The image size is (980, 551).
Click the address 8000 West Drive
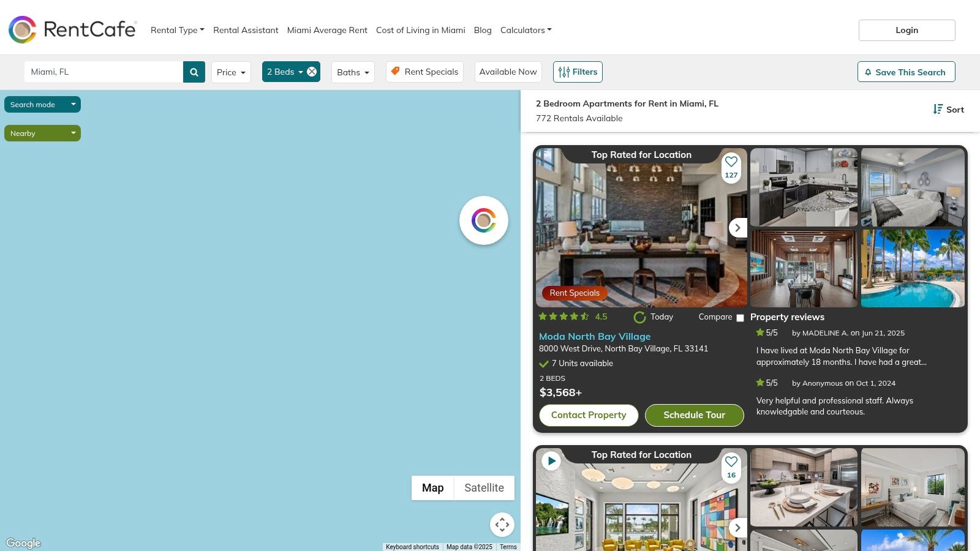click(624, 348)
